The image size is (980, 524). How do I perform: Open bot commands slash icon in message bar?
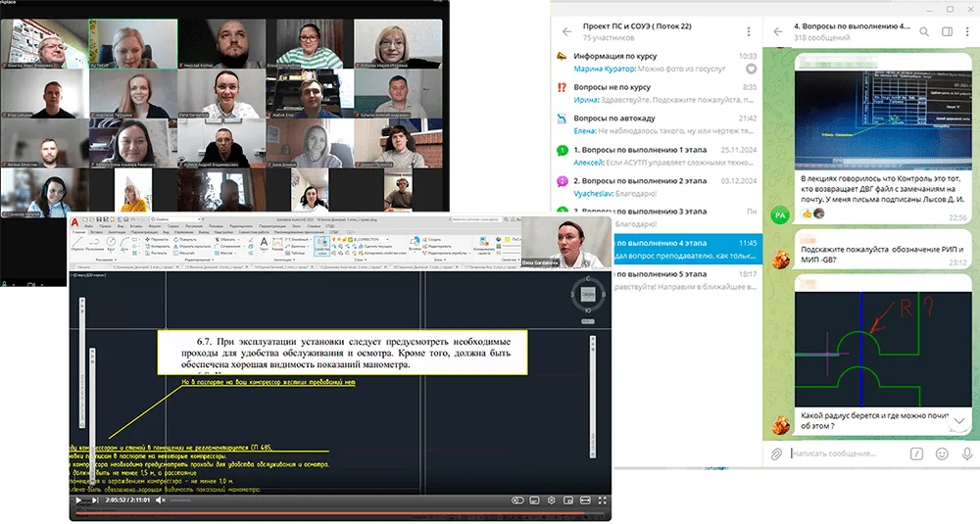916,454
